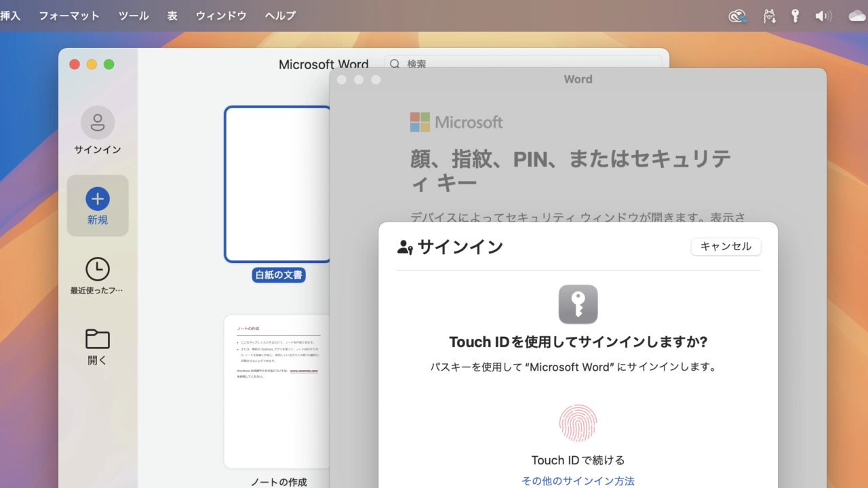Open the Creative Cloud menu bar icon

[738, 16]
